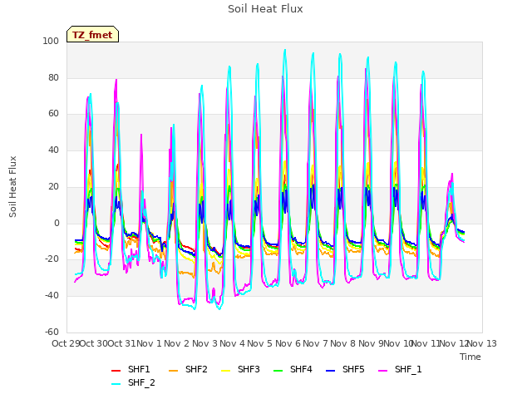The width and height of the screenshot is (532, 399).
Task: Click the -60 y-axis tick label
Action: point(52,332)
